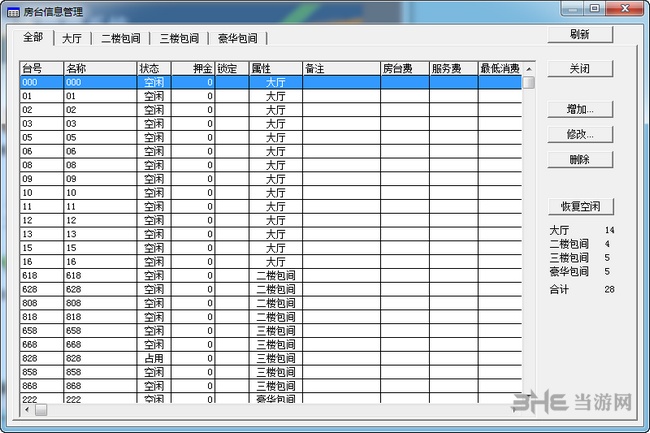Click the window icon in title bar
This screenshot has height=433, width=650.
click(13, 12)
